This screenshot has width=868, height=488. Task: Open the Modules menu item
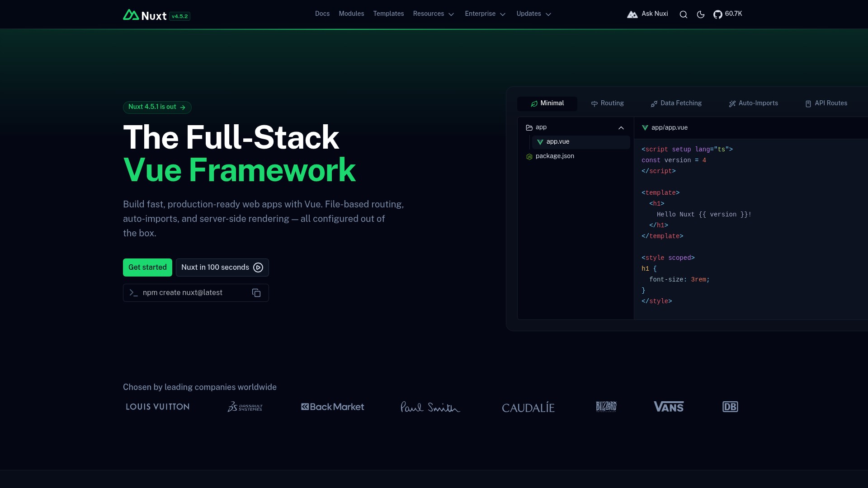352,14
